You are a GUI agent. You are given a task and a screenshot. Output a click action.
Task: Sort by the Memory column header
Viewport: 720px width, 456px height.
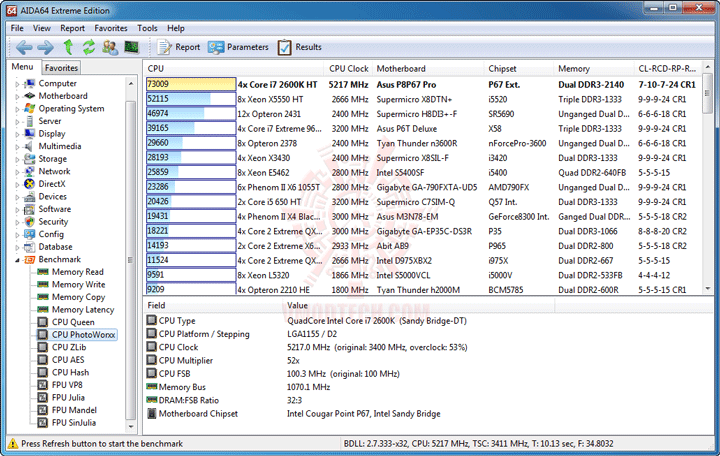point(594,68)
